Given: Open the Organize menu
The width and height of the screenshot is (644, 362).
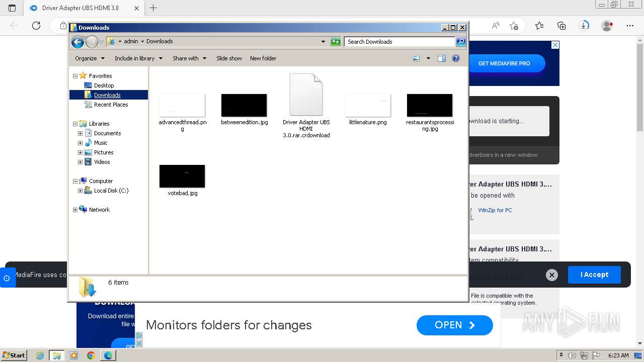Looking at the screenshot, I should 90,58.
